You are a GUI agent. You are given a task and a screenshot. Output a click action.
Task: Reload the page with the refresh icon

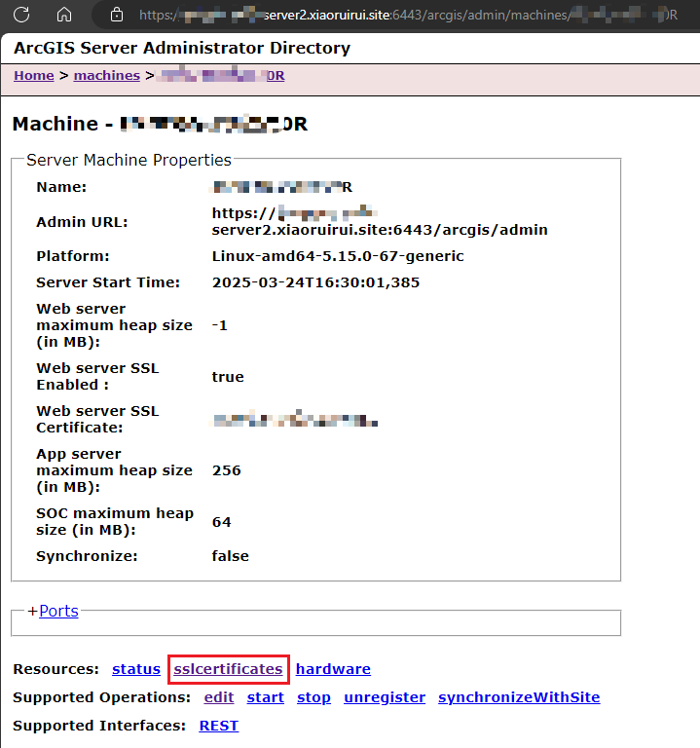21,15
